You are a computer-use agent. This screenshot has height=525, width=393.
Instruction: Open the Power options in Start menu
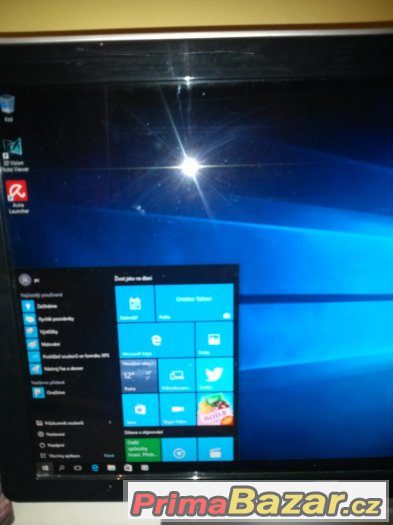[52, 445]
